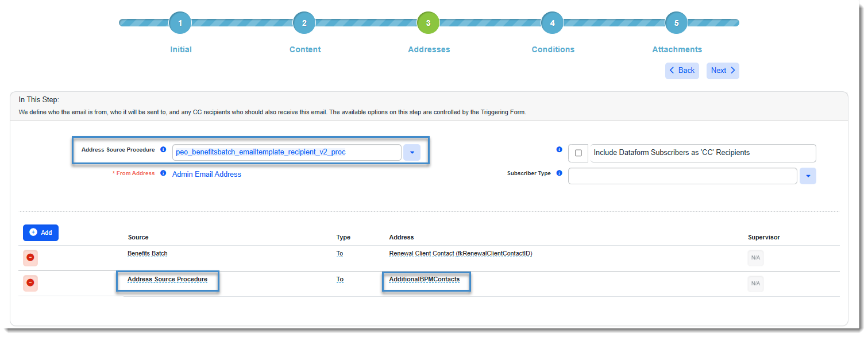This screenshot has height=337, width=868.
Task: Click info icon beside Address Source Procedure label
Action: click(163, 150)
